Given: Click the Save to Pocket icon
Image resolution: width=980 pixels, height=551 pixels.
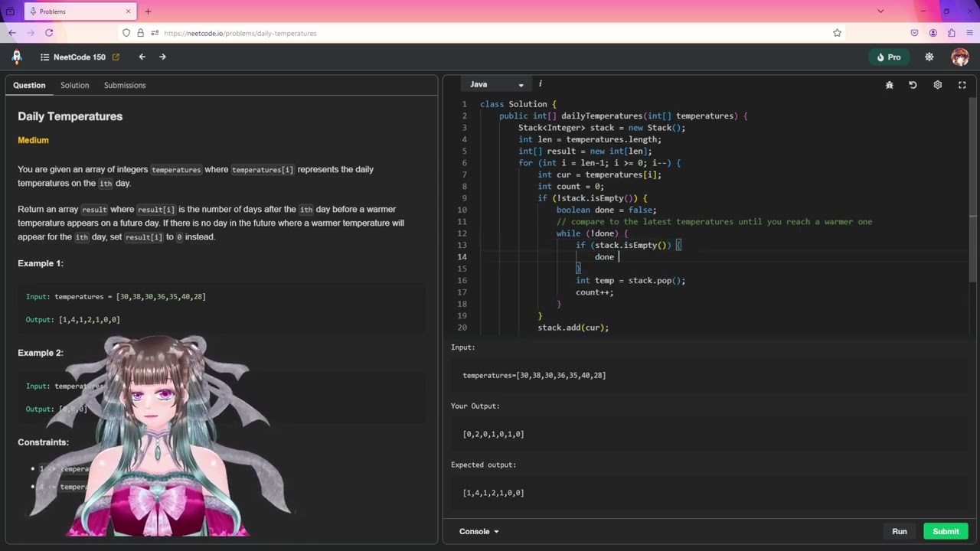Looking at the screenshot, I should click(914, 33).
